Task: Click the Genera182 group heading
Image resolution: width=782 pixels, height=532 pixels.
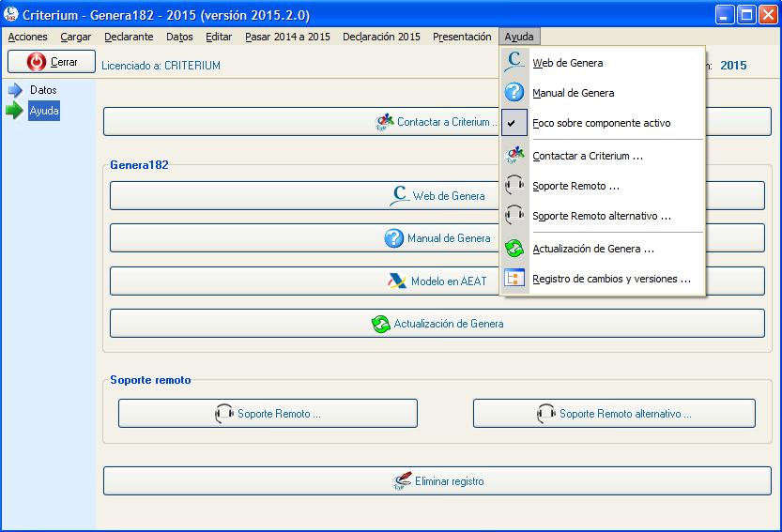Action: coord(139,165)
